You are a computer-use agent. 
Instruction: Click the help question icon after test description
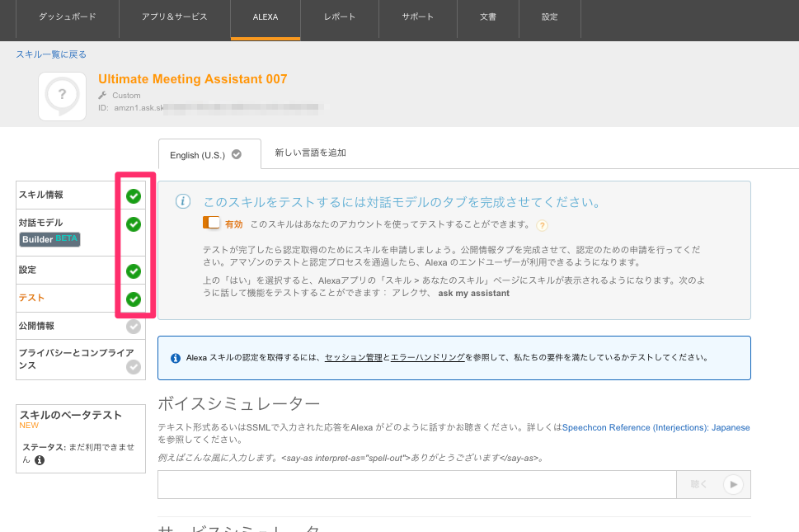543,225
